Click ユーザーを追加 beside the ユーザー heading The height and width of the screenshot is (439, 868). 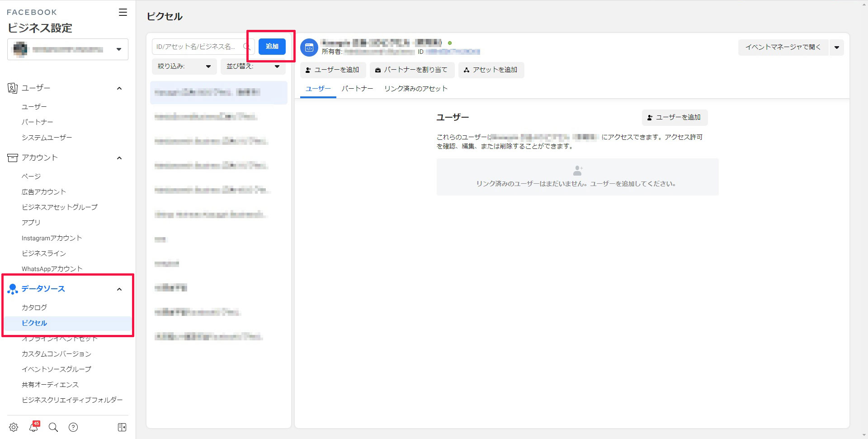(675, 118)
